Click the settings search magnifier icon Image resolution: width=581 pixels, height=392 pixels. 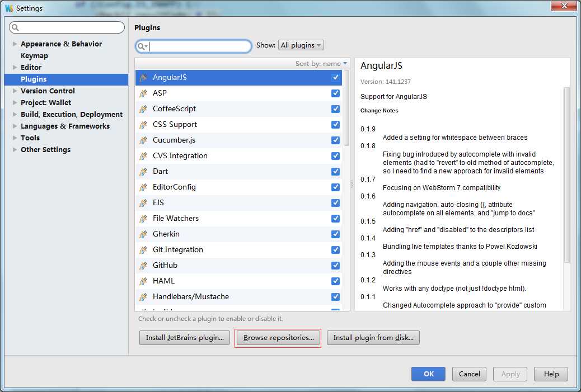(x=16, y=27)
